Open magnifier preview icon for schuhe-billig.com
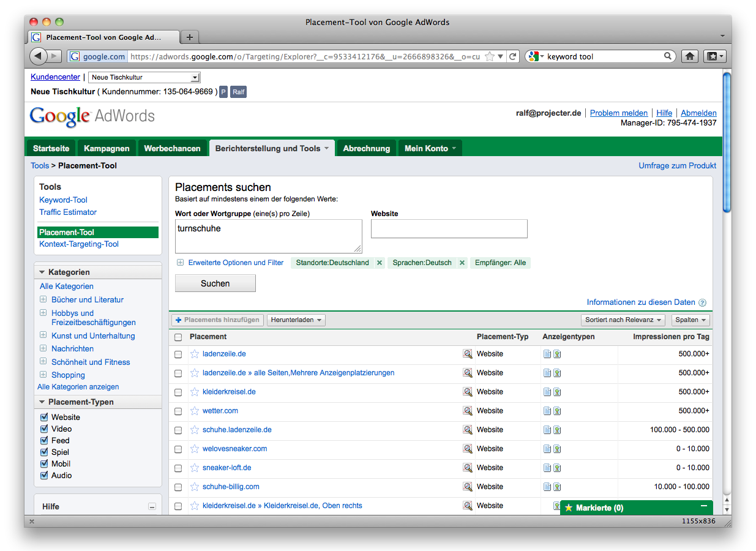This screenshot has height=551, width=756. [468, 487]
